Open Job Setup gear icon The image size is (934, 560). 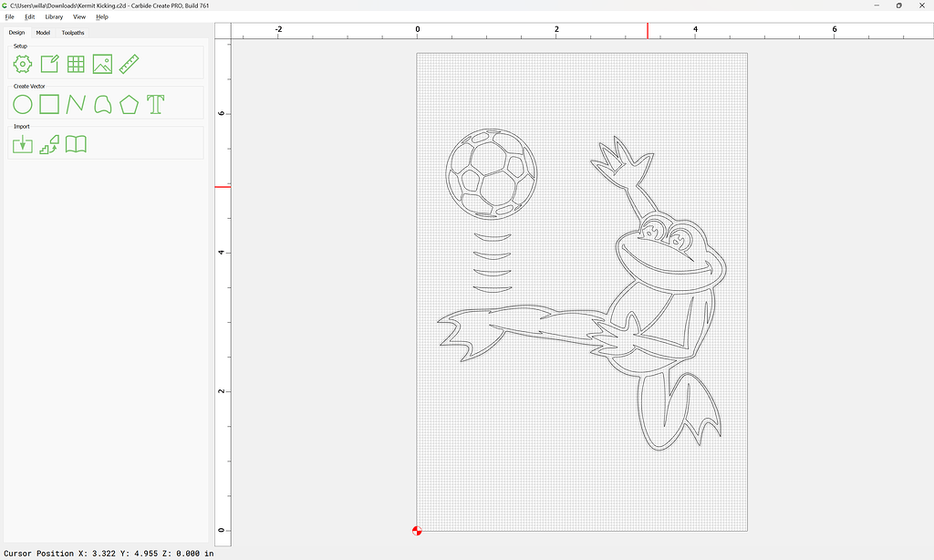23,64
